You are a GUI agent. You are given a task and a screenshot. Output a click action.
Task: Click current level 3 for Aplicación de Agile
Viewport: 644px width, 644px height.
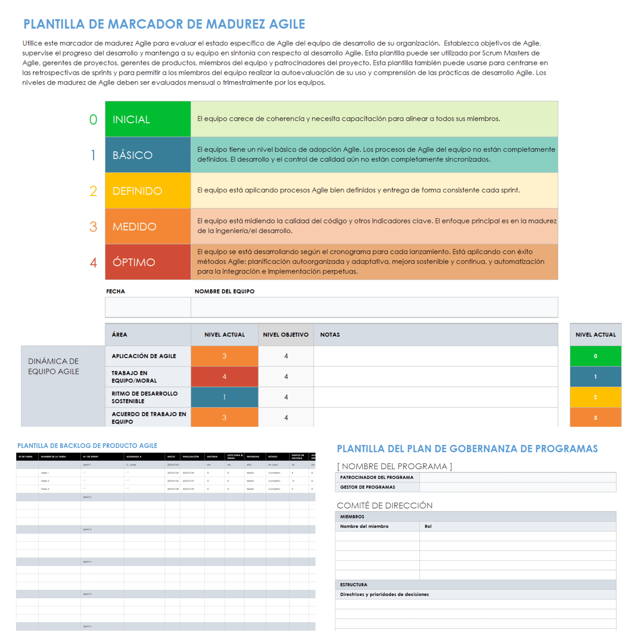(x=224, y=356)
